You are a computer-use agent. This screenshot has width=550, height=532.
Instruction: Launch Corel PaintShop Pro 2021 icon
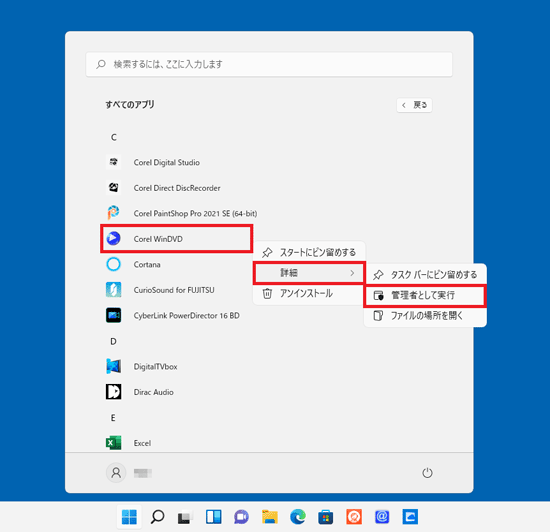click(x=113, y=213)
